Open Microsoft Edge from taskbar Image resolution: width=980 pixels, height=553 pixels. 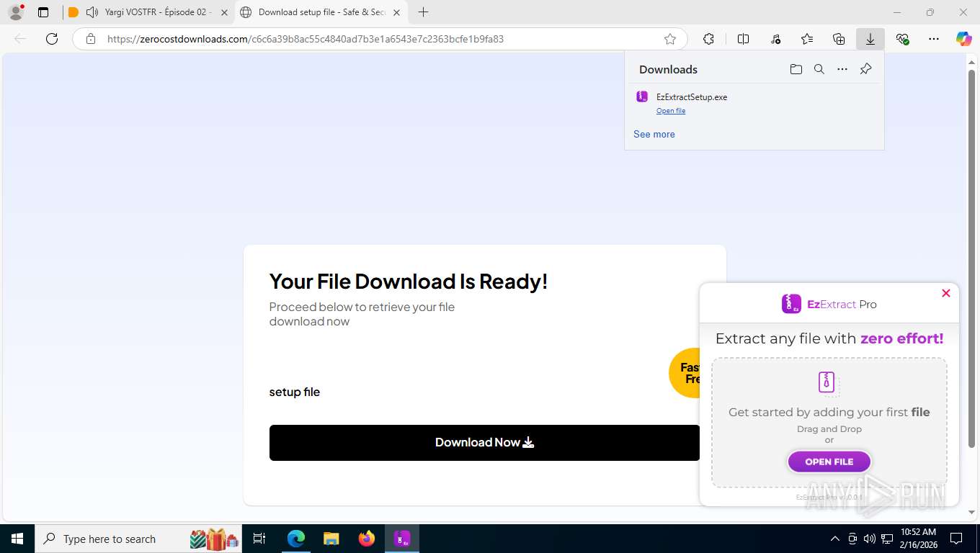point(296,539)
